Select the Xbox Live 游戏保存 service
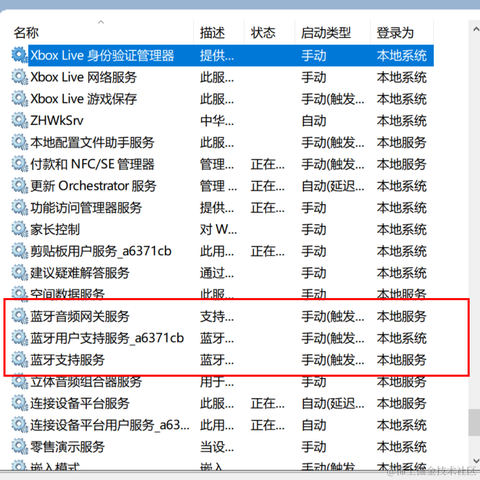Image resolution: width=480 pixels, height=480 pixels. pos(83,99)
